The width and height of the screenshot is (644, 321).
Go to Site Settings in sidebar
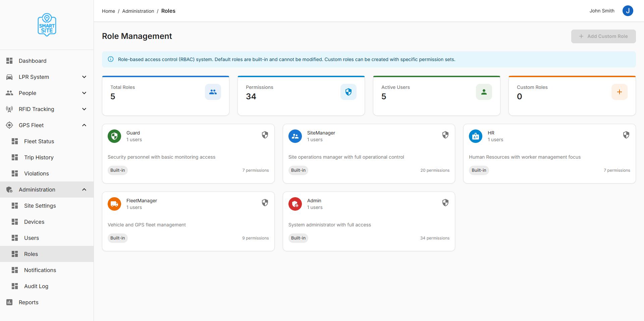pyautogui.click(x=40, y=206)
